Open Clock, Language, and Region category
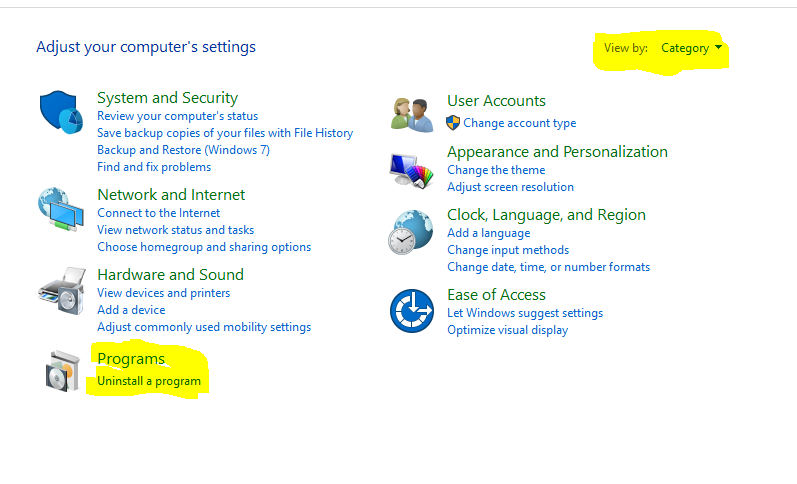Image resolution: width=797 pixels, height=484 pixels. tap(546, 215)
